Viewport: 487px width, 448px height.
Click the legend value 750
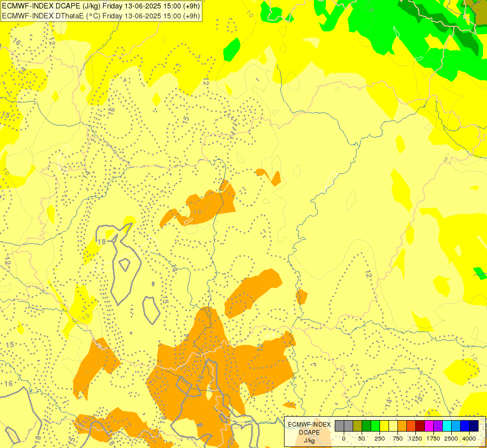[397, 439]
